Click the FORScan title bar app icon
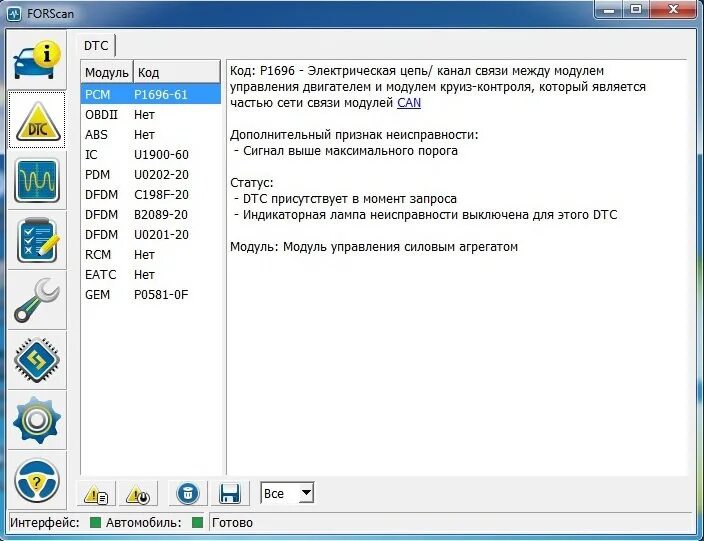The width and height of the screenshot is (704, 541). [14, 13]
